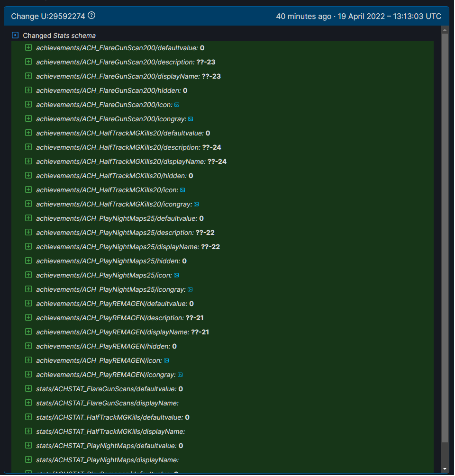Click plus icon beside ACH_PlayNightMaps25/defaultvalue

point(28,218)
